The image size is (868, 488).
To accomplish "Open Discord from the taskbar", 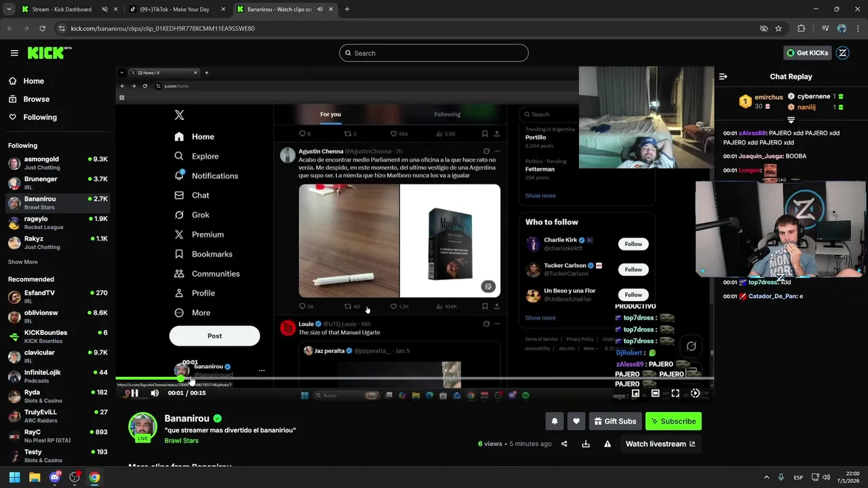I will coord(55,477).
